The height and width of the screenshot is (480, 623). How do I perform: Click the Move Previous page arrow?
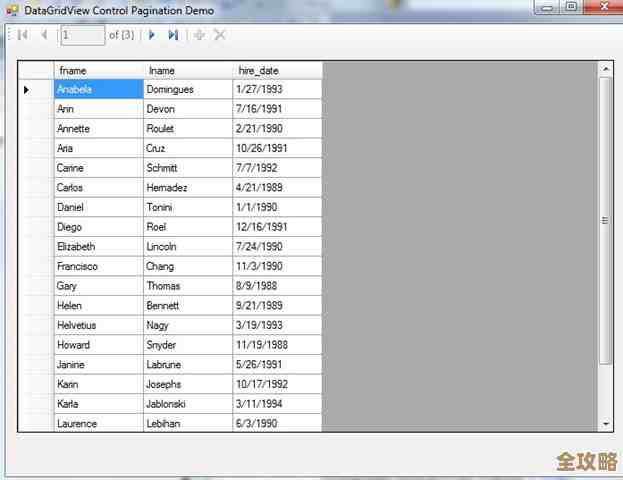click(x=43, y=35)
